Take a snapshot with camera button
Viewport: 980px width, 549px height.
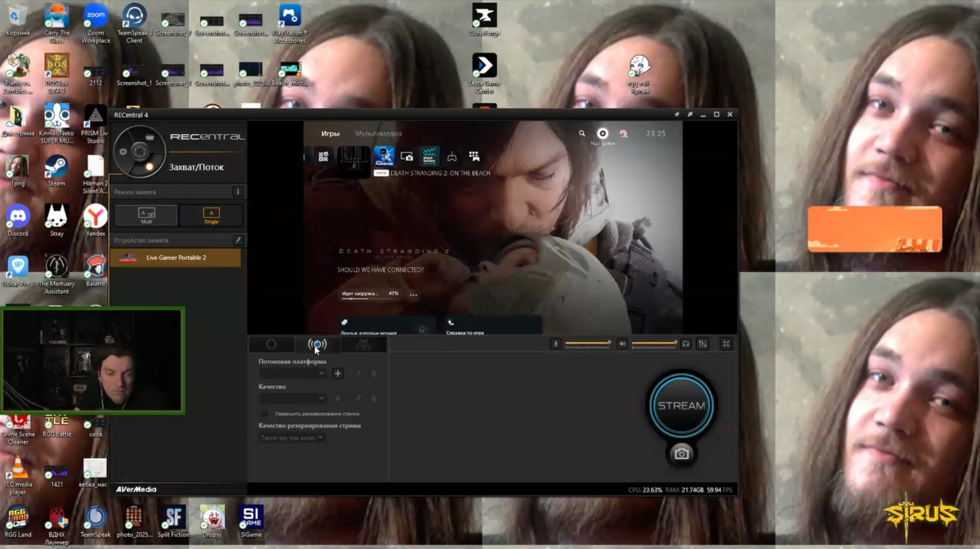pos(681,454)
